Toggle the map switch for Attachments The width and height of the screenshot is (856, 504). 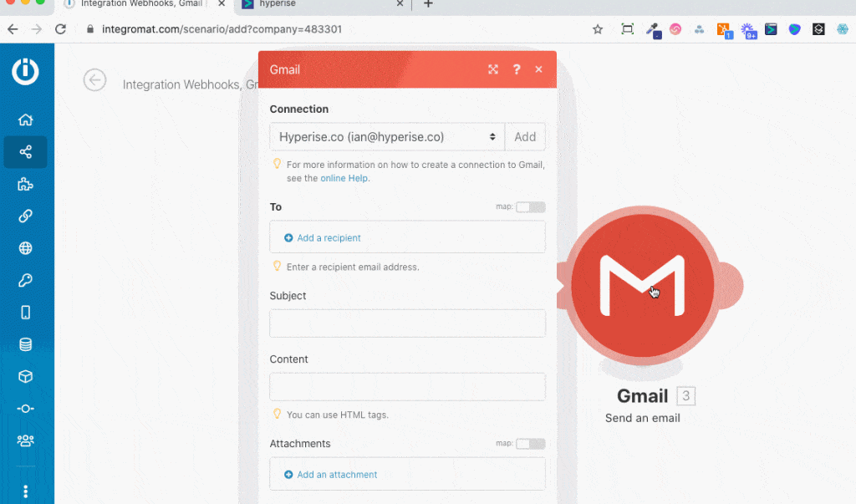tap(530, 443)
